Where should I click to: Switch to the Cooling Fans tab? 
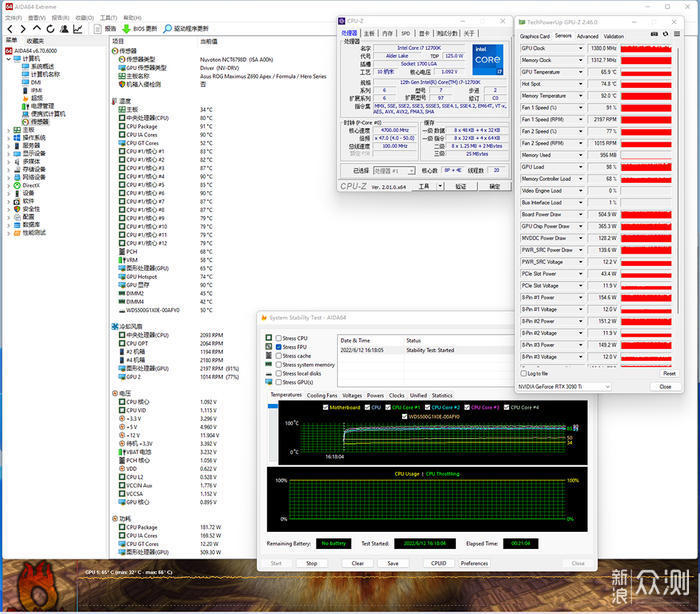pos(321,395)
